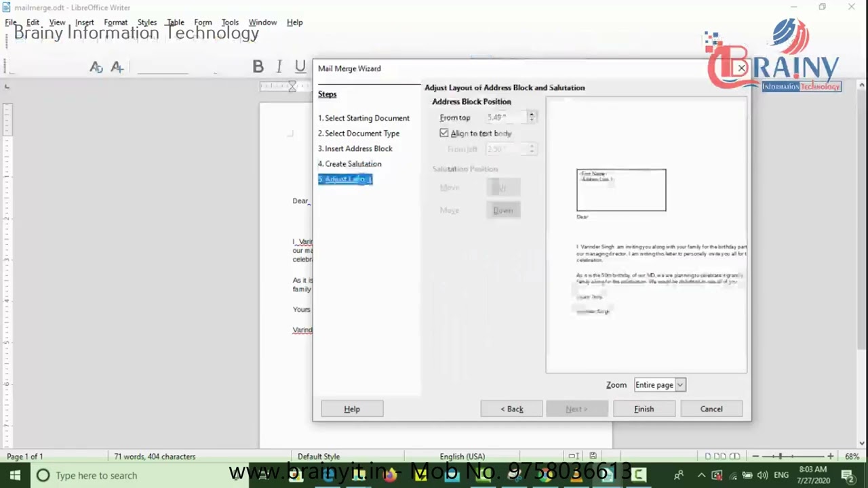Screen dimensions: 868x488
Task: Open the Format menu
Action: tap(116, 22)
